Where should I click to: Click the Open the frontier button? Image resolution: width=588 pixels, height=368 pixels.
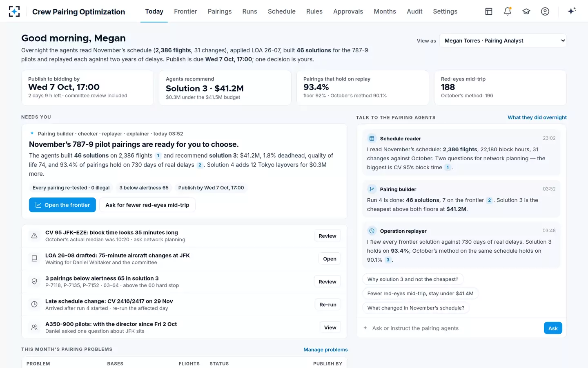[x=62, y=205]
